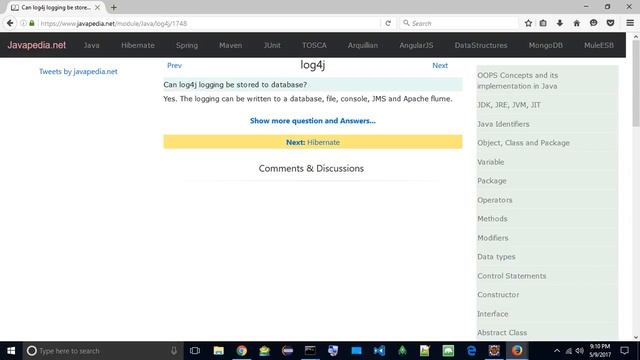Image resolution: width=640 pixels, height=360 pixels.
Task: Open the 'Package' sidebar topic
Action: pyautogui.click(x=491, y=181)
